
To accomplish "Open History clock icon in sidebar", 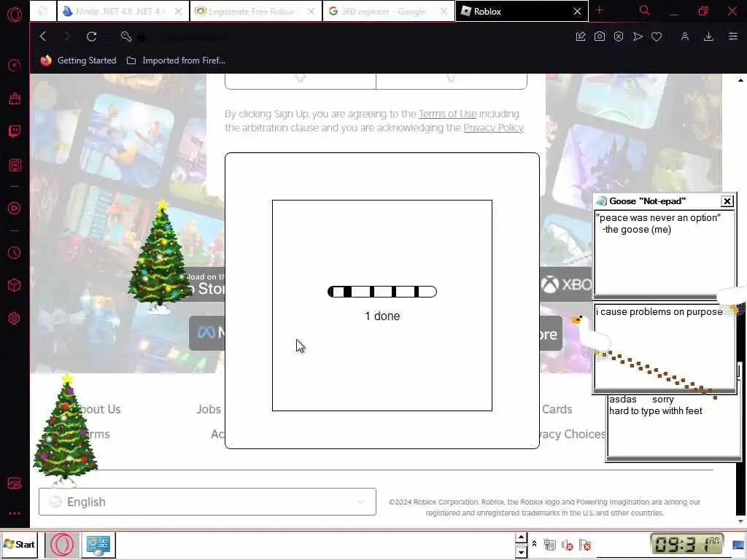I will coord(15,252).
